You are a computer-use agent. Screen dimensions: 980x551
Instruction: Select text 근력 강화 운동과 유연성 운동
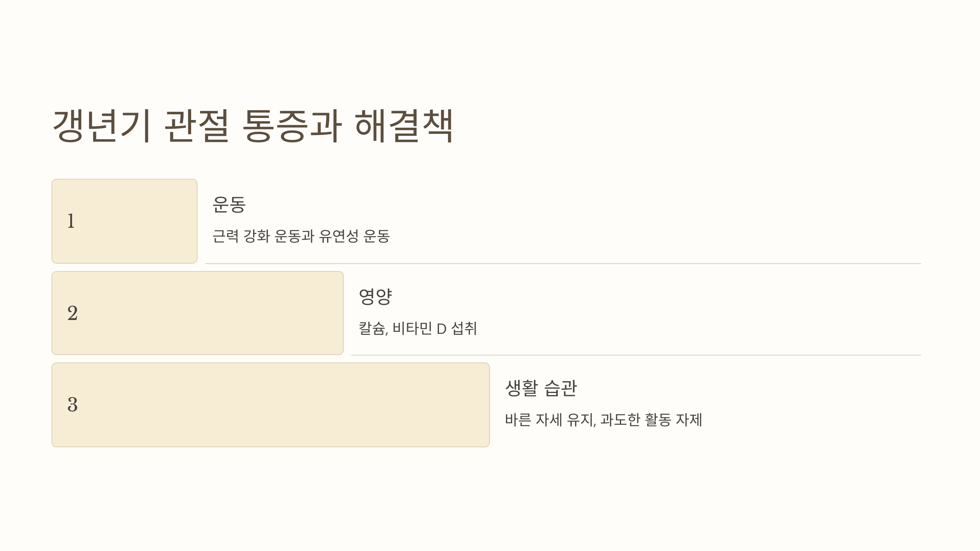click(x=301, y=236)
